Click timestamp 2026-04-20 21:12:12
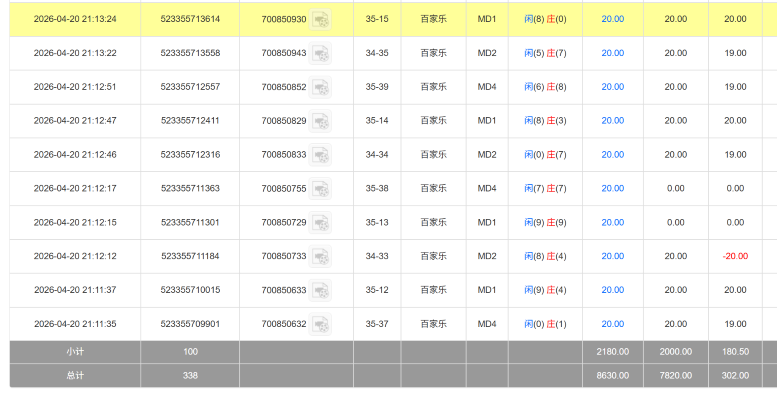777x396 pixels. pos(75,256)
